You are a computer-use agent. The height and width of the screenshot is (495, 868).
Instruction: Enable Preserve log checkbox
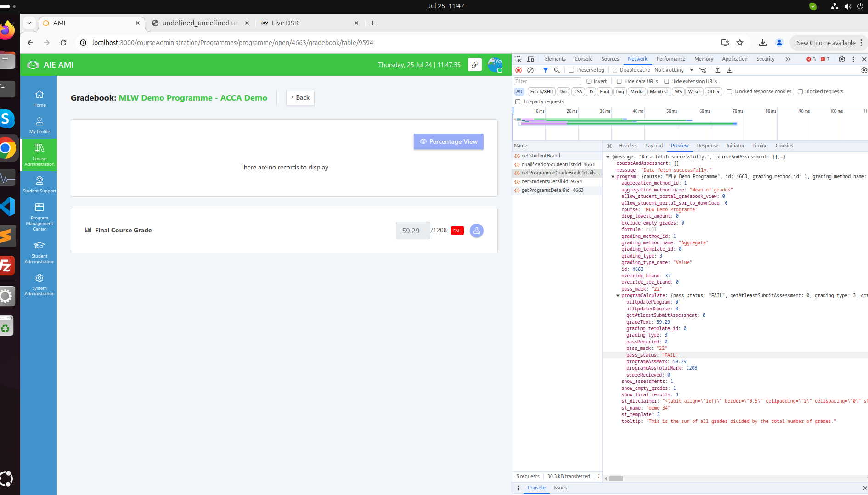[x=572, y=70]
